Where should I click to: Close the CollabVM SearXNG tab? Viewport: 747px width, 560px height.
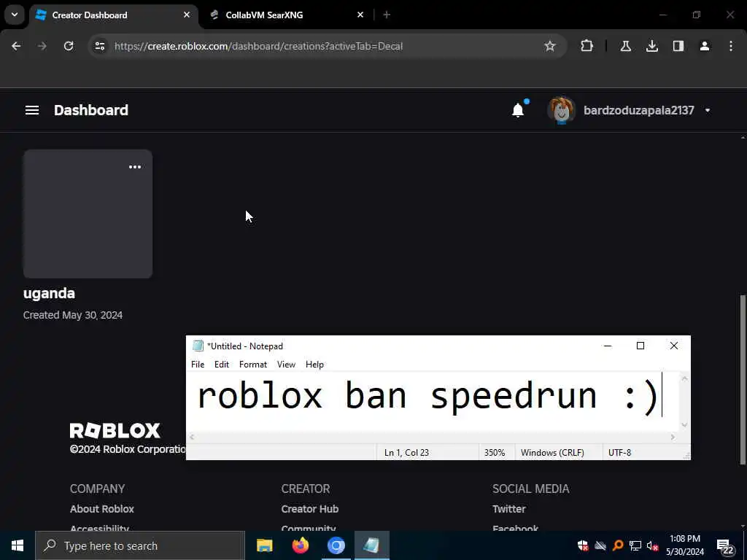360,15
